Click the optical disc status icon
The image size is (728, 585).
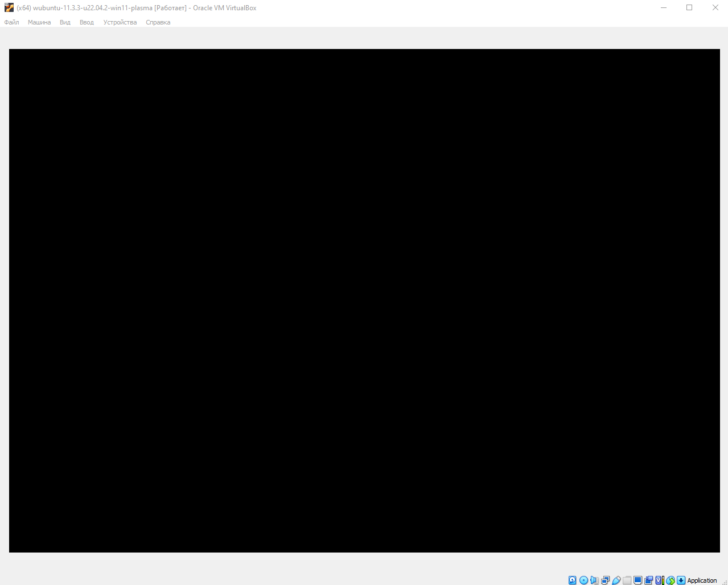[583, 580]
